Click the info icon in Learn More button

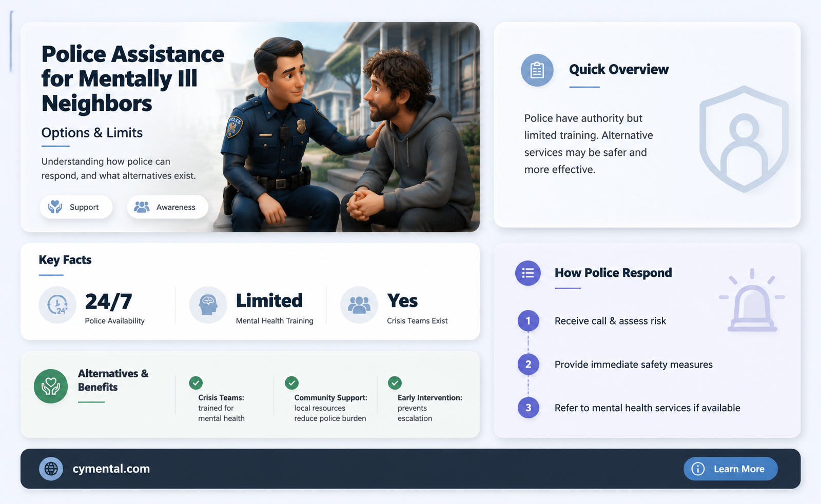tap(698, 469)
